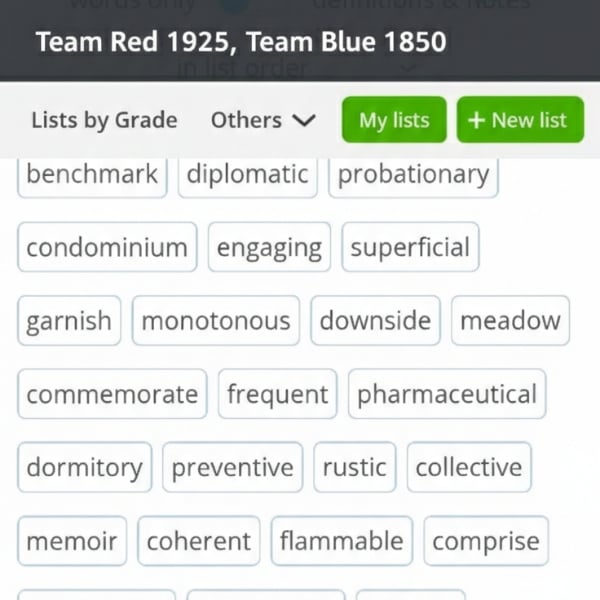The height and width of the screenshot is (600, 600).
Task: Select the engaging word chip
Action: [270, 248]
